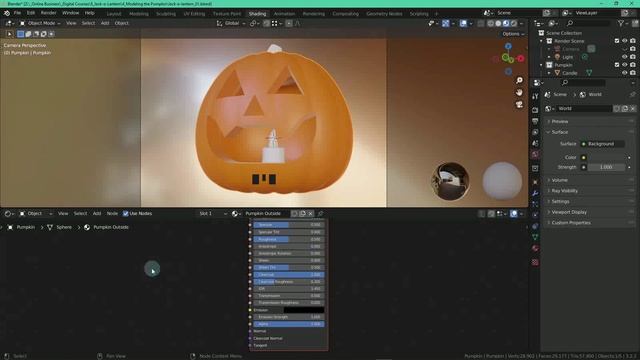Toggle Render Scene collection exclude checkbox
640x360 pixels.
click(617, 41)
